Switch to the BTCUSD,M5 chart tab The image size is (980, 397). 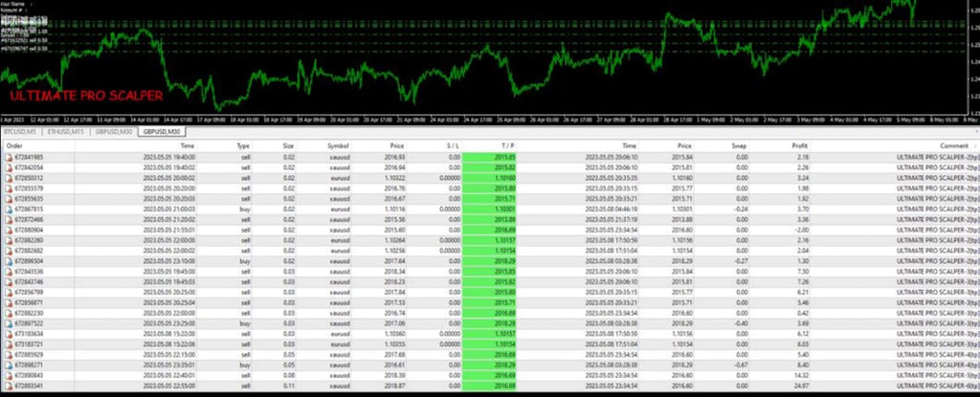tap(20, 131)
